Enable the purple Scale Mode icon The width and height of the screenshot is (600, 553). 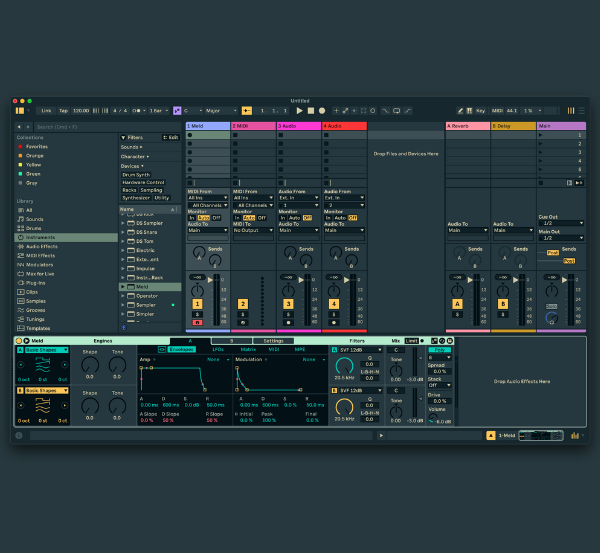177,111
